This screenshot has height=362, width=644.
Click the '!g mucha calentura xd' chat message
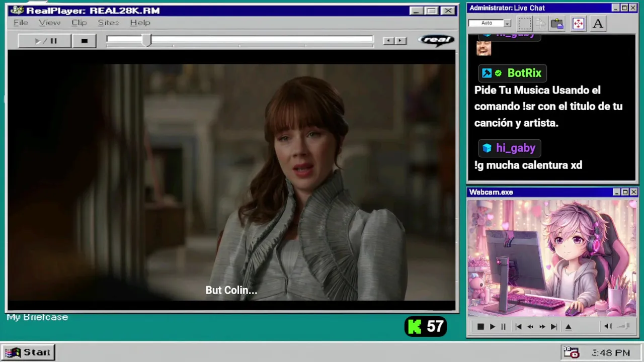[528, 165]
